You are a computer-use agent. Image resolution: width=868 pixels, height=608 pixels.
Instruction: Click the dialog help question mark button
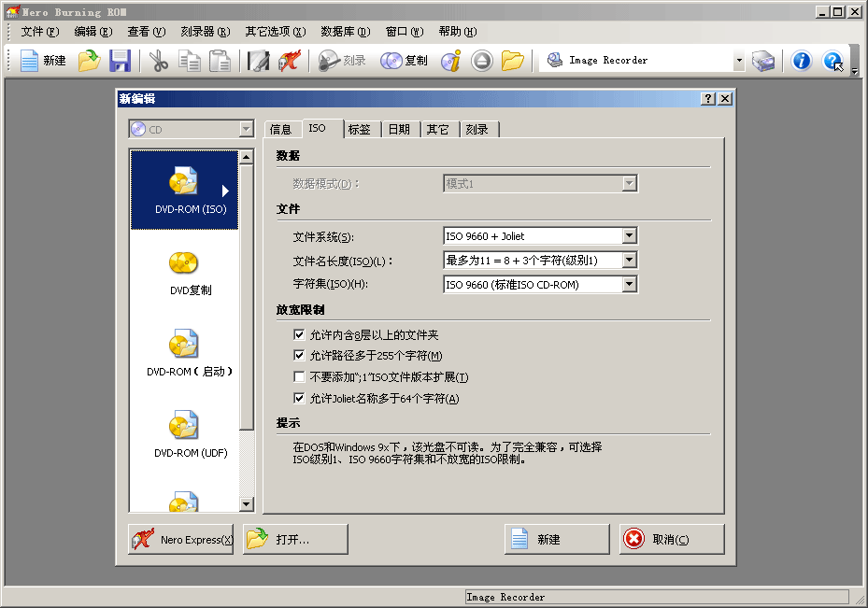coord(708,98)
